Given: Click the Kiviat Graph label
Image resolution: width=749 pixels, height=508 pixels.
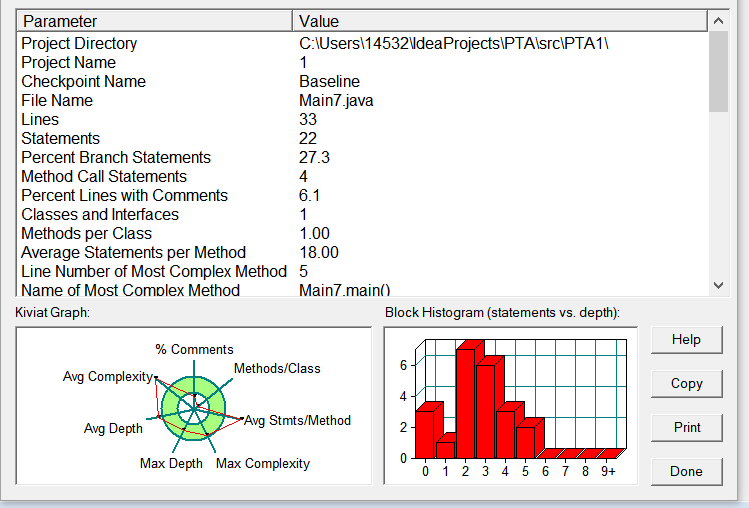Looking at the screenshot, I should pos(53,313).
